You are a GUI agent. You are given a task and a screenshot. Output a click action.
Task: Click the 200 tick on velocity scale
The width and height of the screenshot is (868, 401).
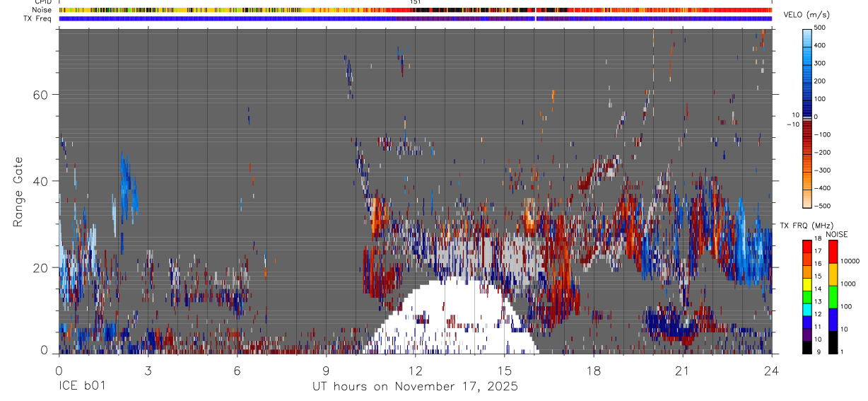pos(820,81)
